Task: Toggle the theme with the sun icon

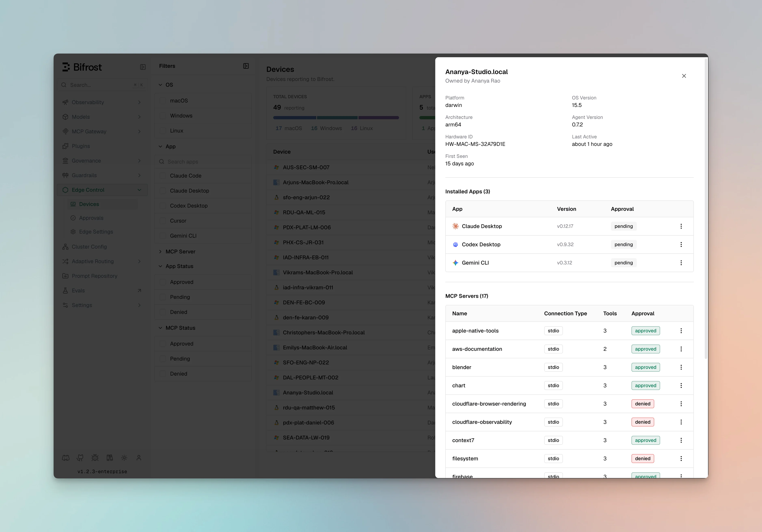Action: [124, 458]
